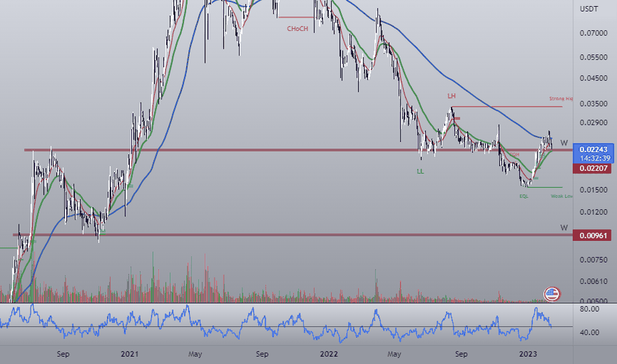Click the 0.00750 price axis value
Image resolution: width=617 pixels, height=364 pixels.
(x=593, y=259)
